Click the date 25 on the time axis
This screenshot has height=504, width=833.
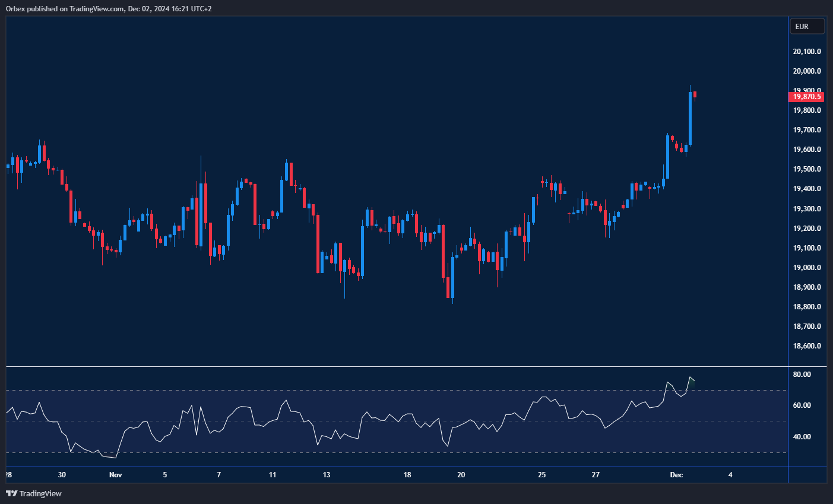(x=541, y=475)
